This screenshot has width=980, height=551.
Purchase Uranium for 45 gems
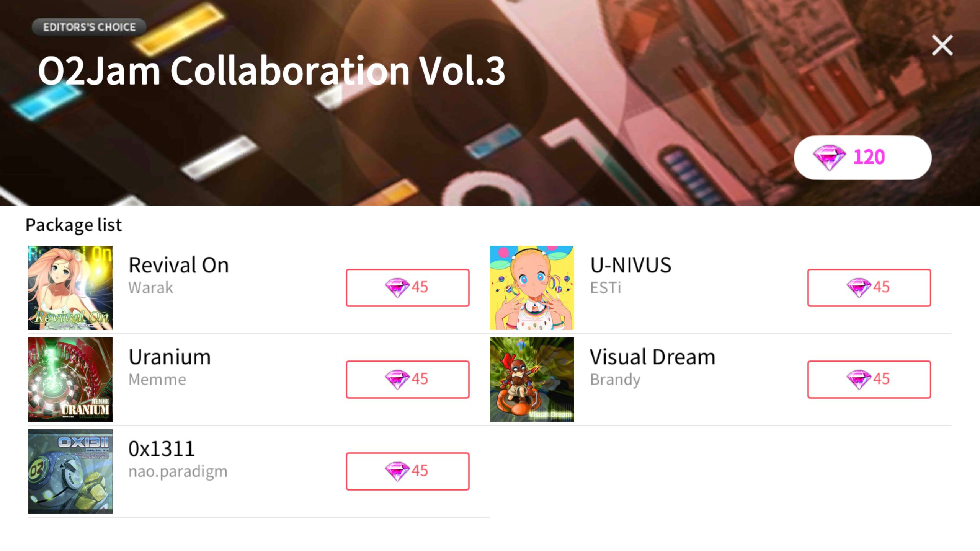407,379
